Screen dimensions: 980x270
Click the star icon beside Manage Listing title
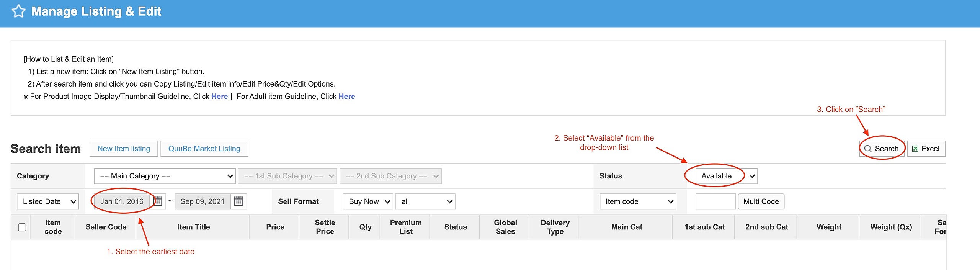(x=18, y=11)
